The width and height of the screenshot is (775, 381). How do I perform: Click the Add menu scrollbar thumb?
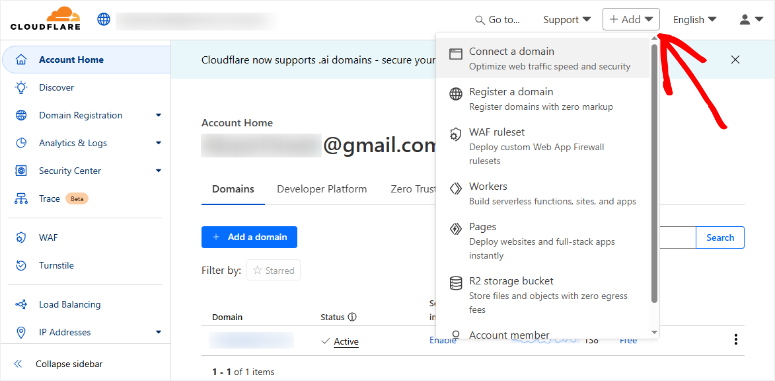click(x=654, y=173)
